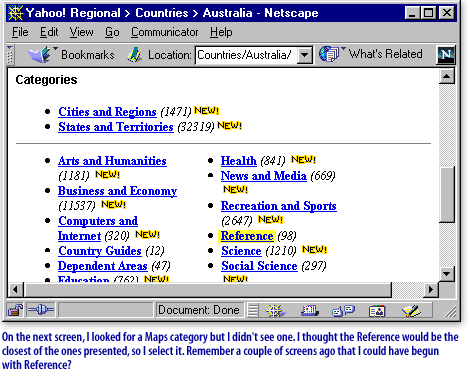Open the Edit menu
This screenshot has width=470, height=390.
pyautogui.click(x=49, y=32)
